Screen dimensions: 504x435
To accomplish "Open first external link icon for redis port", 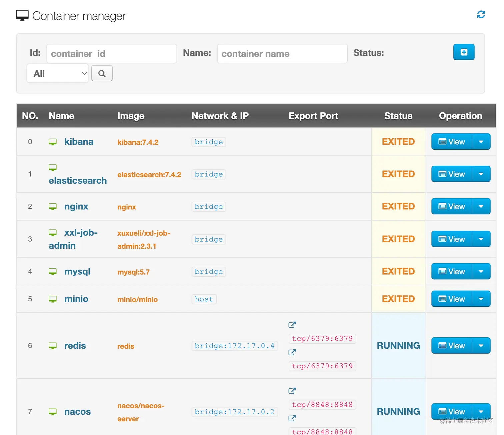I will point(292,325).
